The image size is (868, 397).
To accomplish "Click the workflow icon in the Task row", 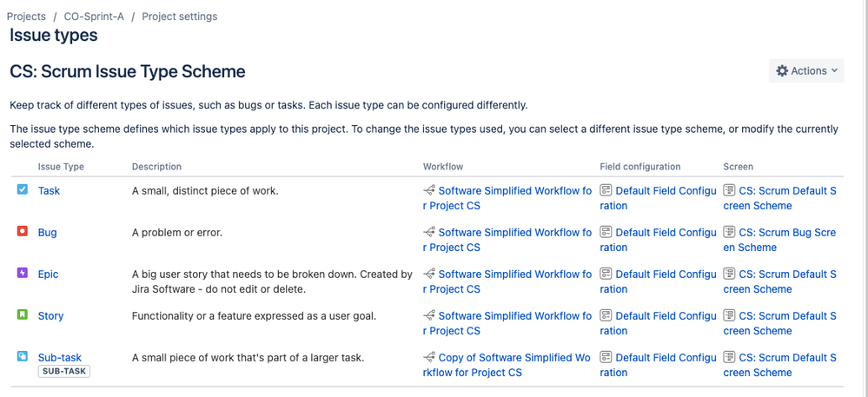I will [429, 190].
